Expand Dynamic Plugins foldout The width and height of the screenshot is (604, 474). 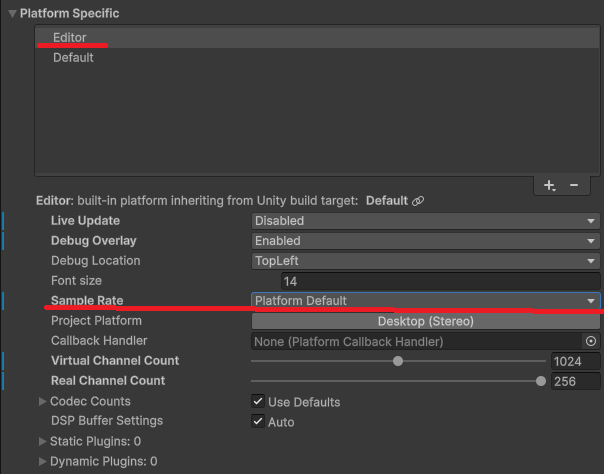[42, 461]
